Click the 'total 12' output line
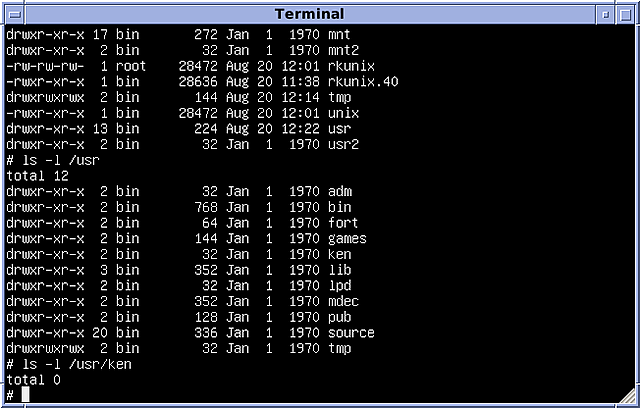Screen dimensions: 640x408 37,176
